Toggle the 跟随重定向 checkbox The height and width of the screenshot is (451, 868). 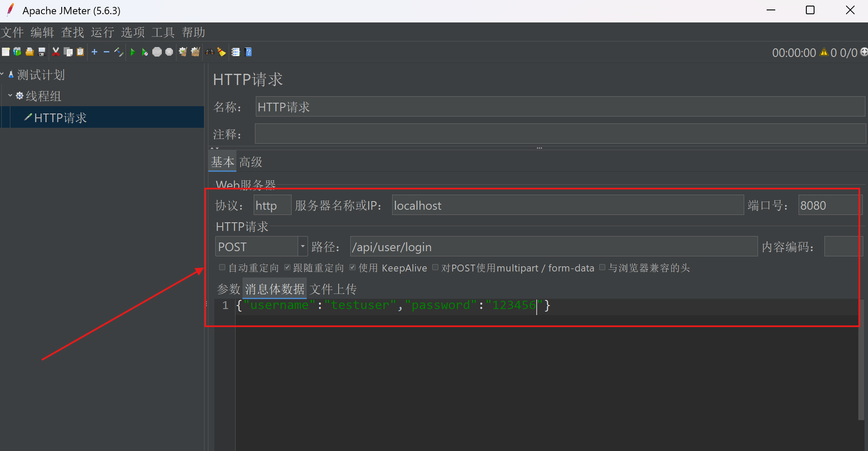[x=287, y=268]
